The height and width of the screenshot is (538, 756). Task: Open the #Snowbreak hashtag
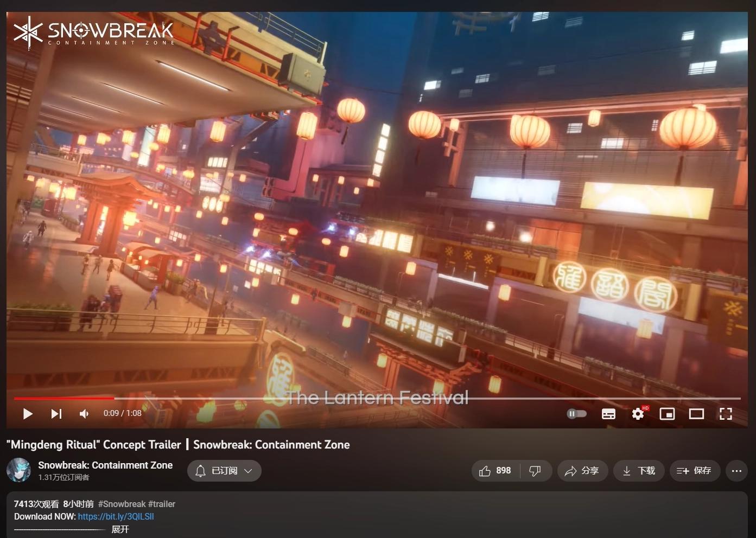click(122, 504)
